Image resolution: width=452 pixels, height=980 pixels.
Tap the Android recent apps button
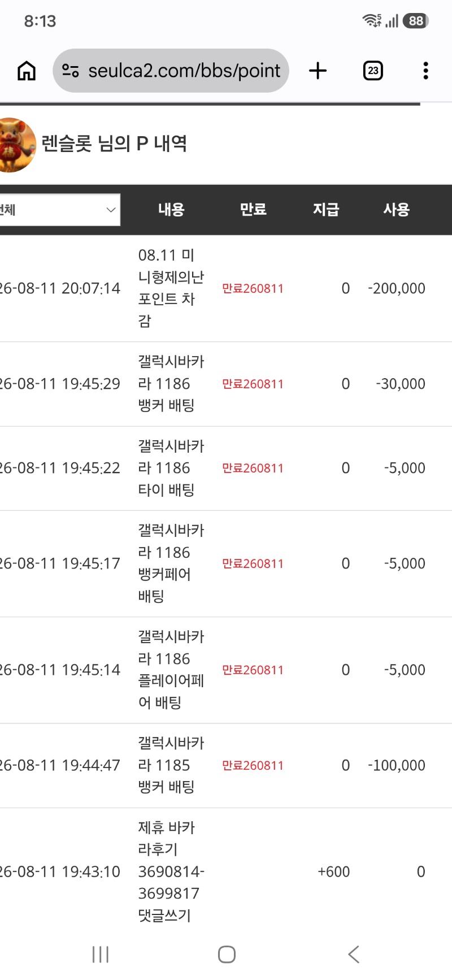click(x=100, y=955)
